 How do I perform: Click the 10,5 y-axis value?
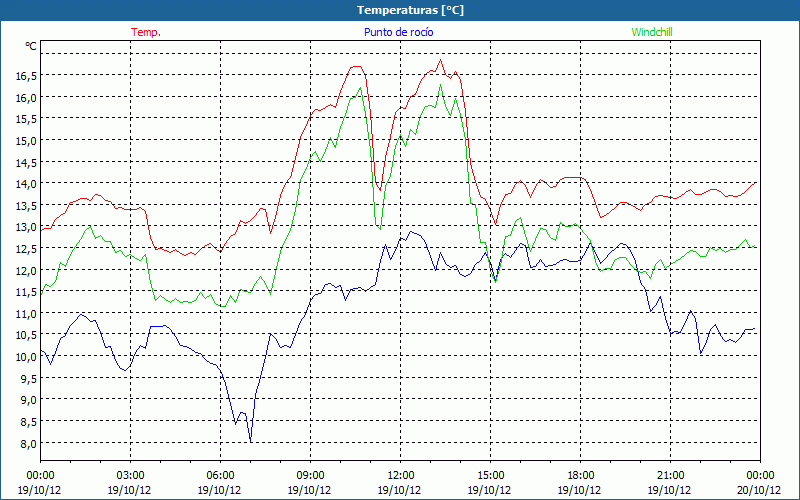tap(26, 335)
